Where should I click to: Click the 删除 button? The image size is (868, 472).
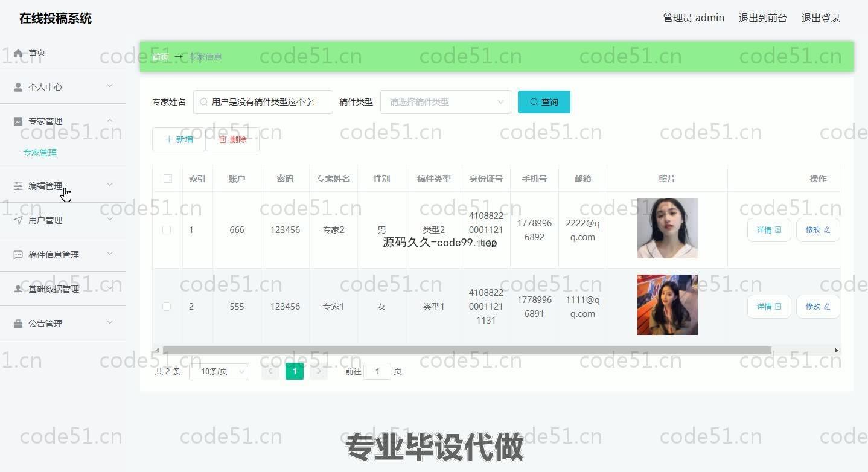pos(232,139)
